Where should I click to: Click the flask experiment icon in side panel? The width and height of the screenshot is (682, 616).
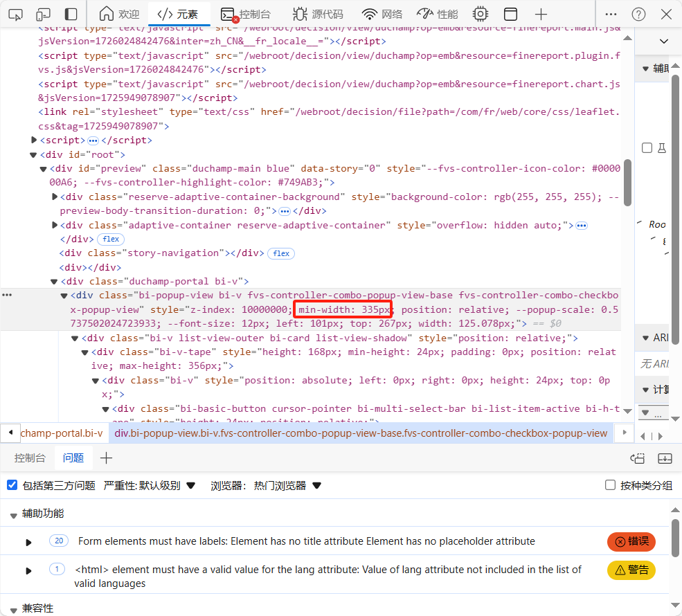[x=661, y=148]
